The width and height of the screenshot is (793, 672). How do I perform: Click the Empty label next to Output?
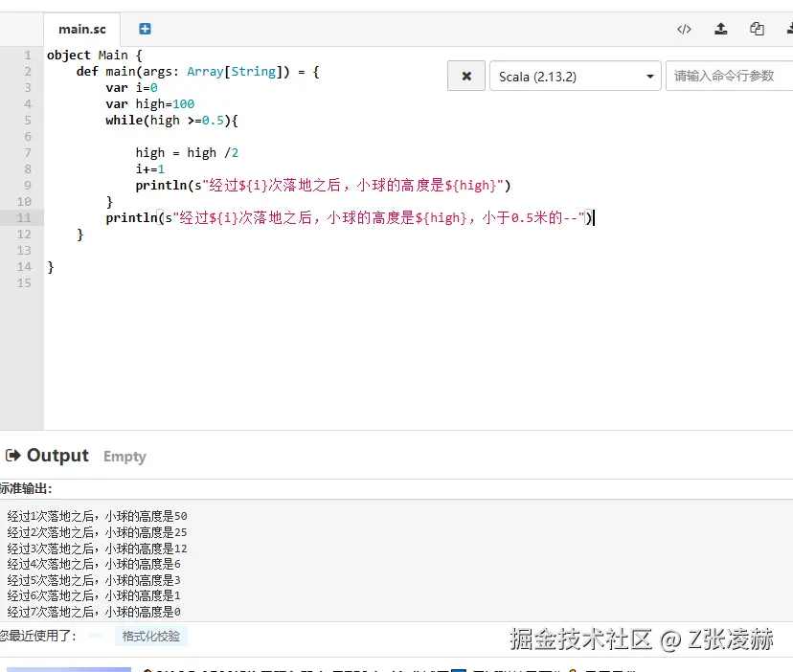[x=125, y=458]
